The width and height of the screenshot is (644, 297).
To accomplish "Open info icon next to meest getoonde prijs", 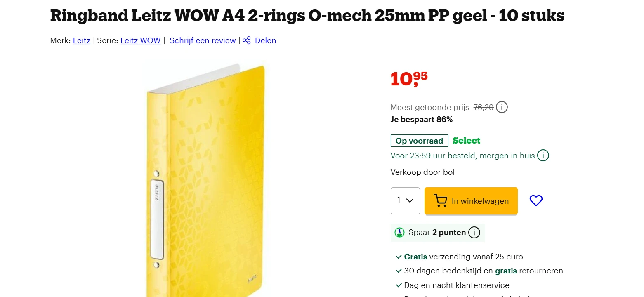I will tap(502, 107).
